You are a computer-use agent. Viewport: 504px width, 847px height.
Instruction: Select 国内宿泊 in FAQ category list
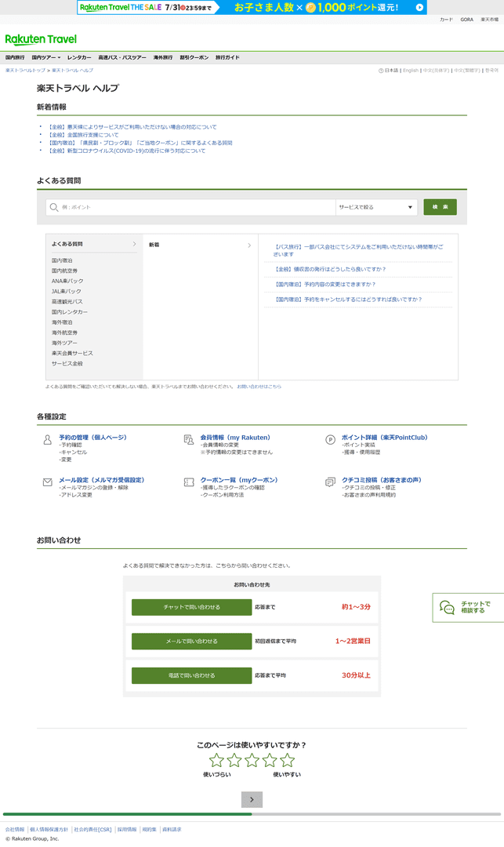[x=62, y=260]
